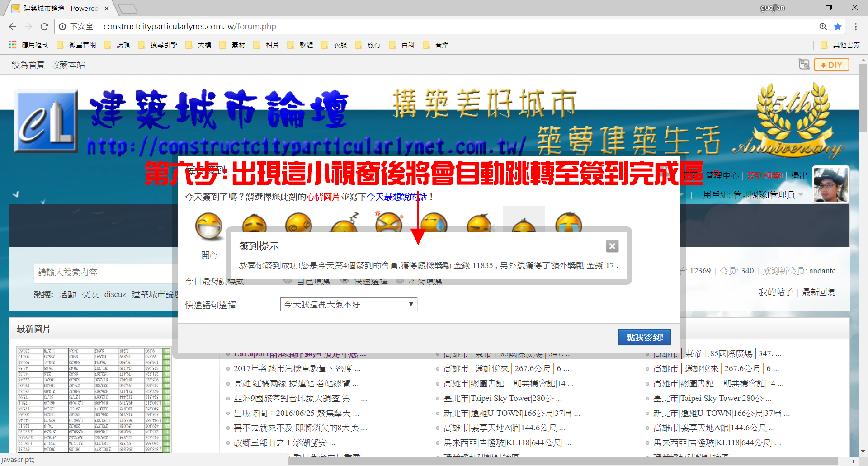Select the 不想填寫 radio option

(x=400, y=281)
